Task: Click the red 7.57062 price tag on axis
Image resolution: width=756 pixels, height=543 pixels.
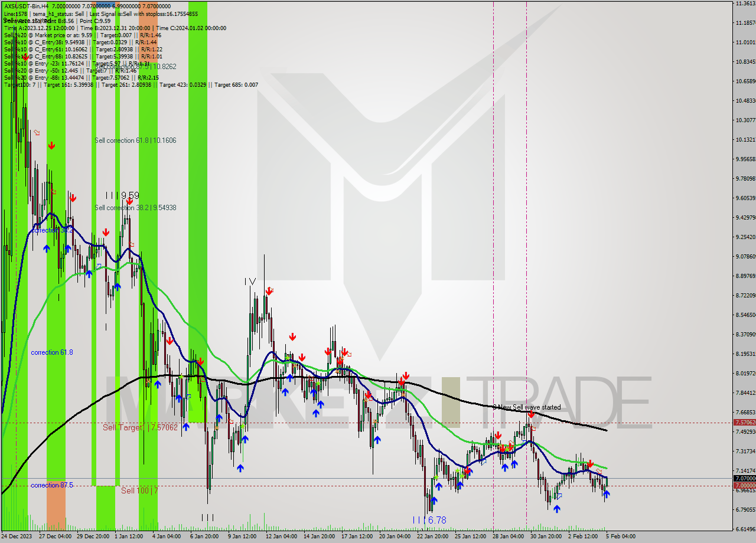Action: point(744,423)
